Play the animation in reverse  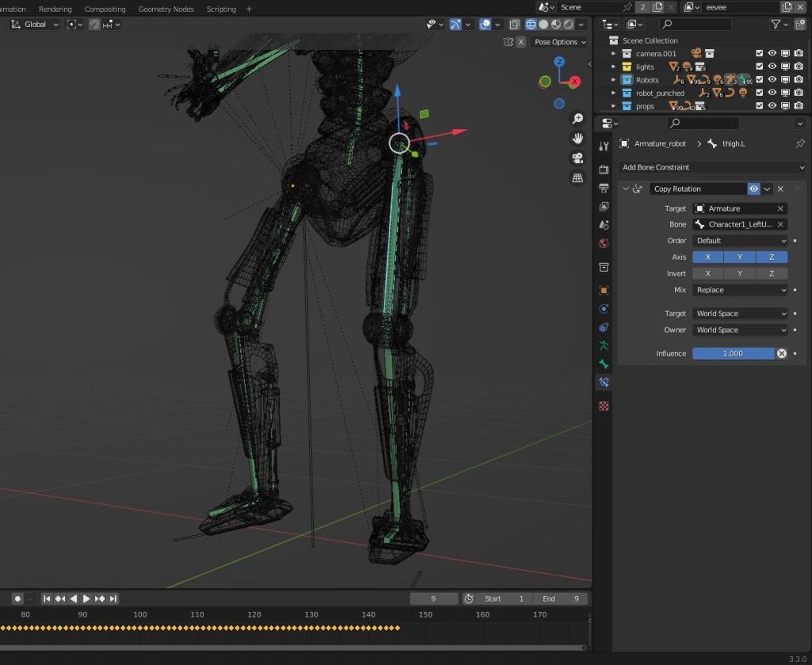(74, 598)
